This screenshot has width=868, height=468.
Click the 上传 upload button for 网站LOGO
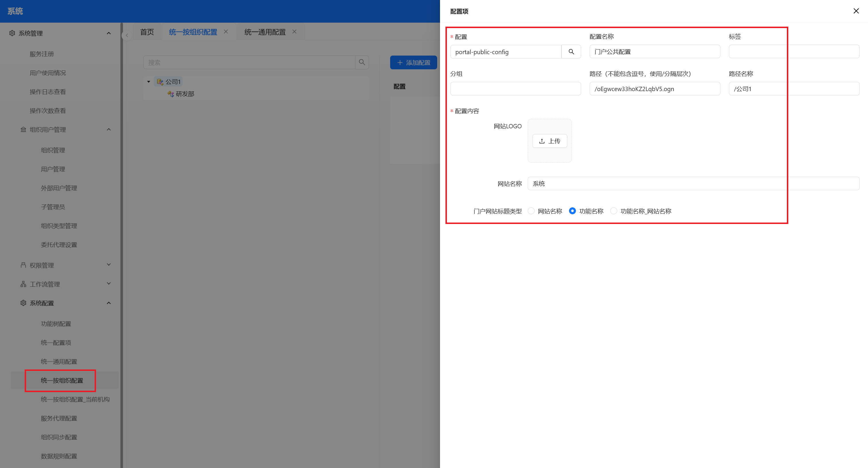pos(550,141)
